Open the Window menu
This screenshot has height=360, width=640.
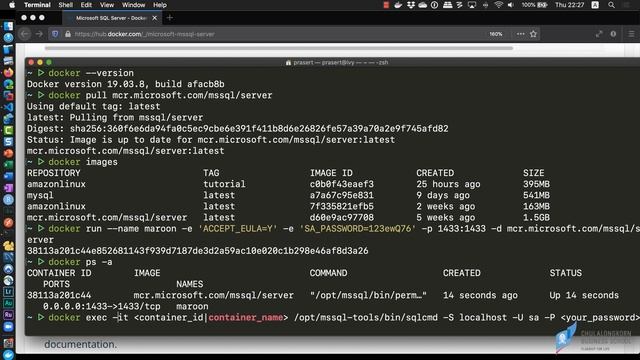tap(133, 5)
